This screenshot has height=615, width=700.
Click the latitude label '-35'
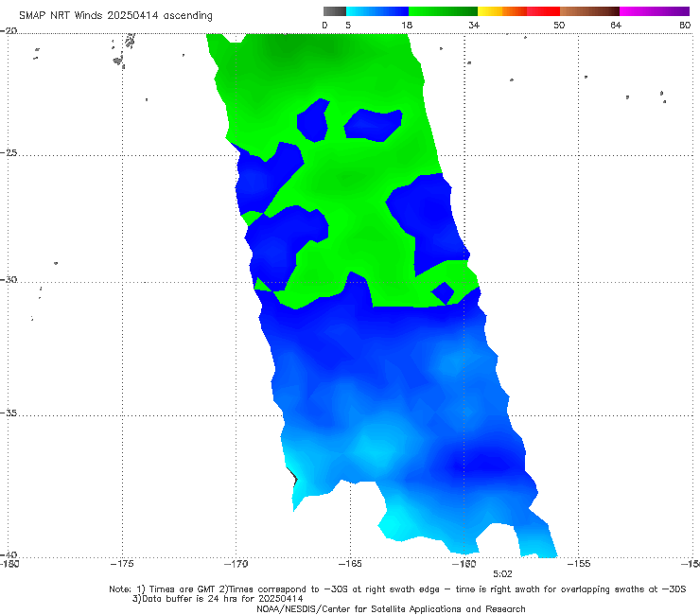9,413
